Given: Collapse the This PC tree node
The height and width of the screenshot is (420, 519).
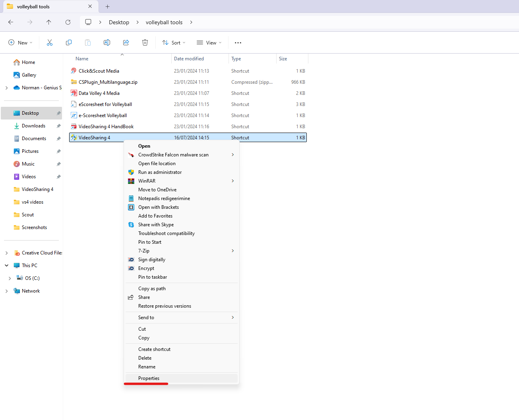Looking at the screenshot, I should tap(6, 266).
